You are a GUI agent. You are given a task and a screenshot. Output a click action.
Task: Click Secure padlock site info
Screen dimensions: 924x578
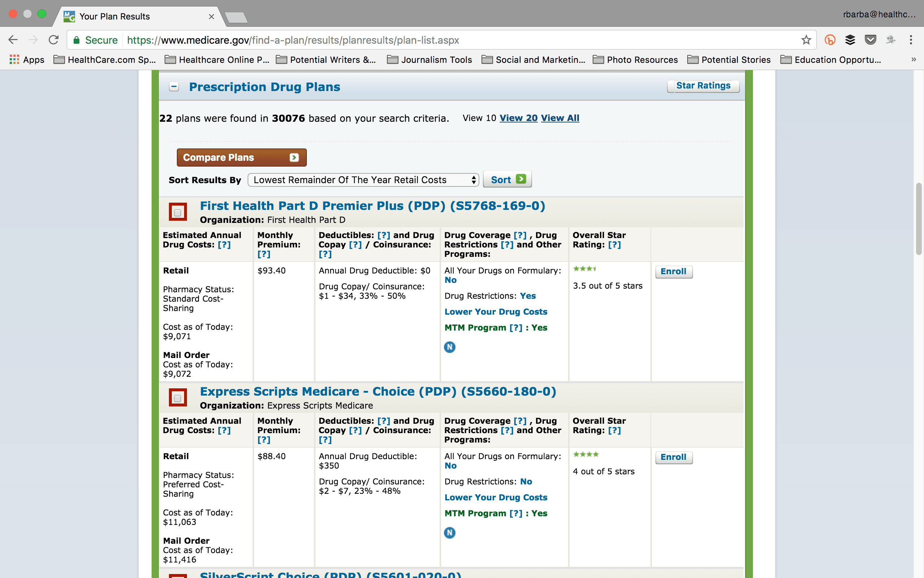point(95,40)
